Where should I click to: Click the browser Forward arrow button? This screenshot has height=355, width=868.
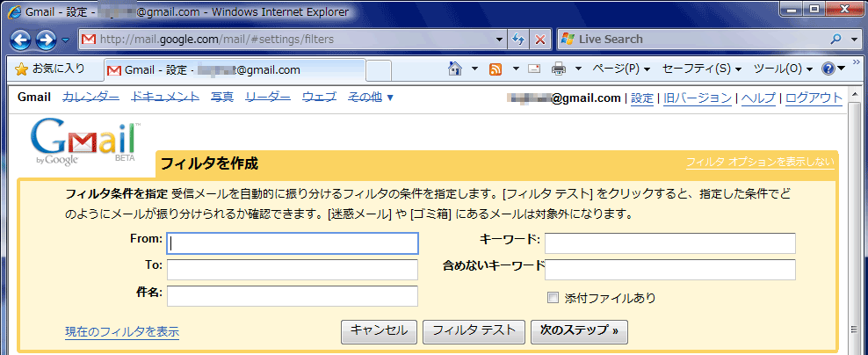pyautogui.click(x=46, y=40)
